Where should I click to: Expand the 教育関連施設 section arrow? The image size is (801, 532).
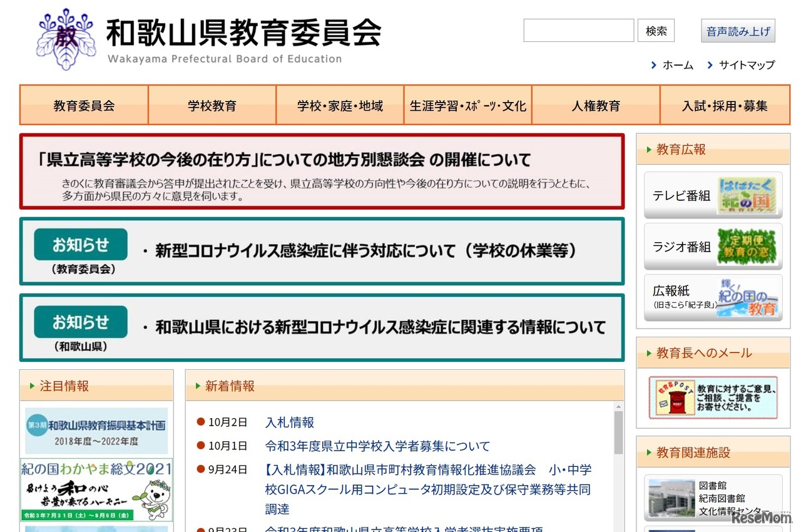(648, 453)
